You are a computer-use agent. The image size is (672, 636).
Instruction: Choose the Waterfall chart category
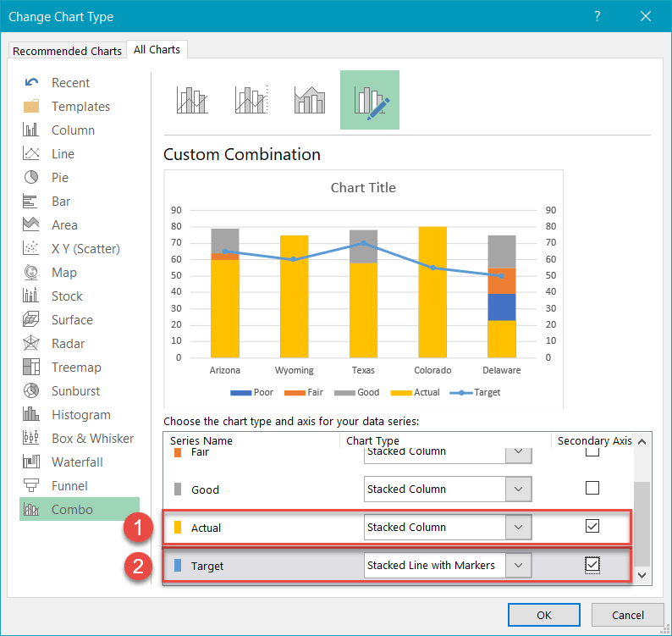pos(76,462)
